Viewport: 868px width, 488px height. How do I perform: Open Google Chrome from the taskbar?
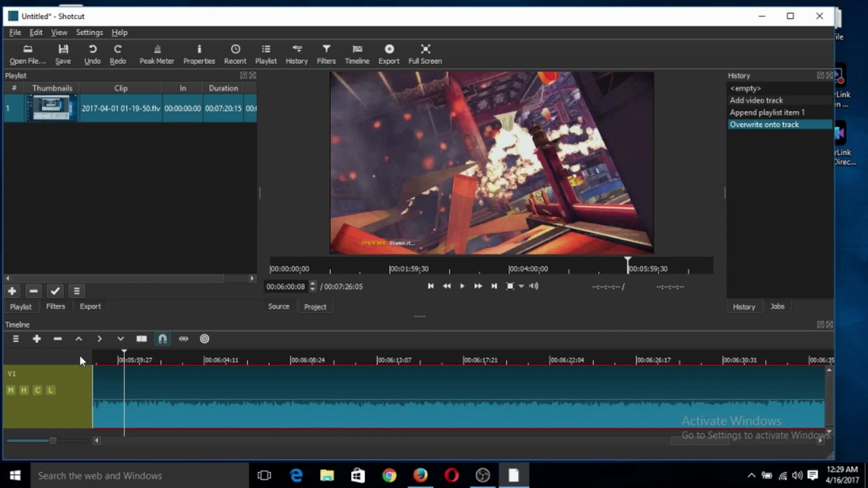[389, 476]
